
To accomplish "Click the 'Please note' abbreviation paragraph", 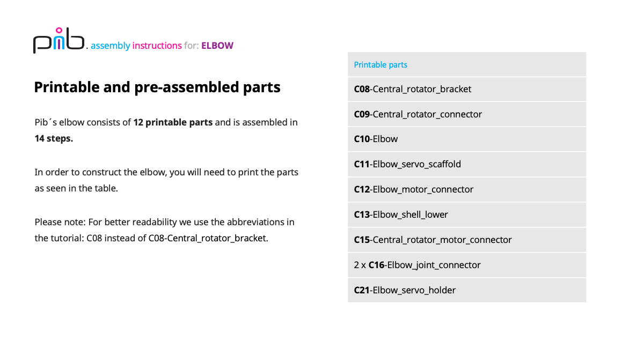I will (x=164, y=230).
